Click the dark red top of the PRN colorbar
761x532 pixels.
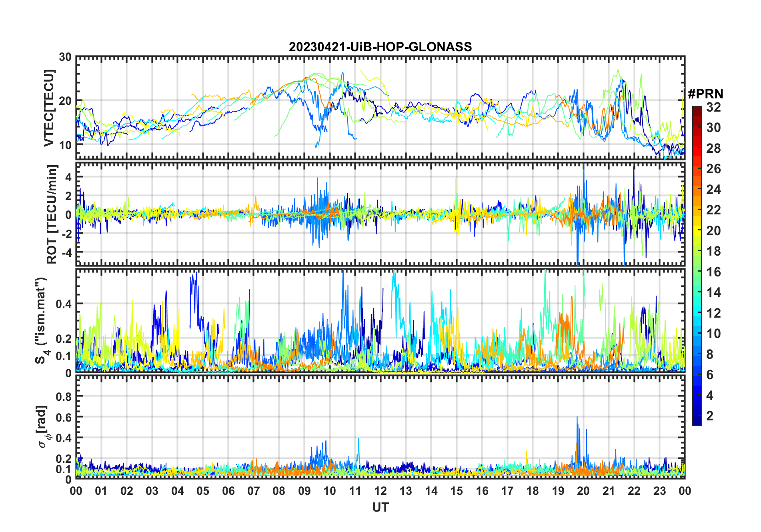pyautogui.click(x=697, y=110)
